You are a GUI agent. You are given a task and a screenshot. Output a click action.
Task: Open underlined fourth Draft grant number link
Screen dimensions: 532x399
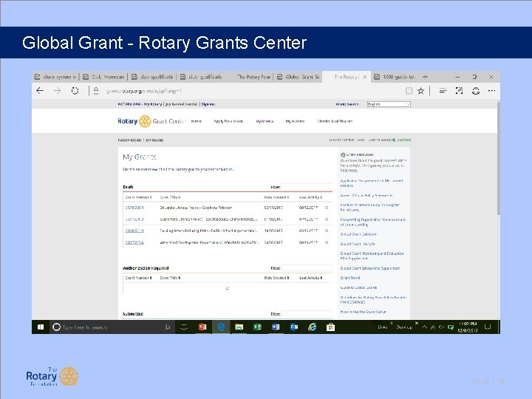pos(134,242)
